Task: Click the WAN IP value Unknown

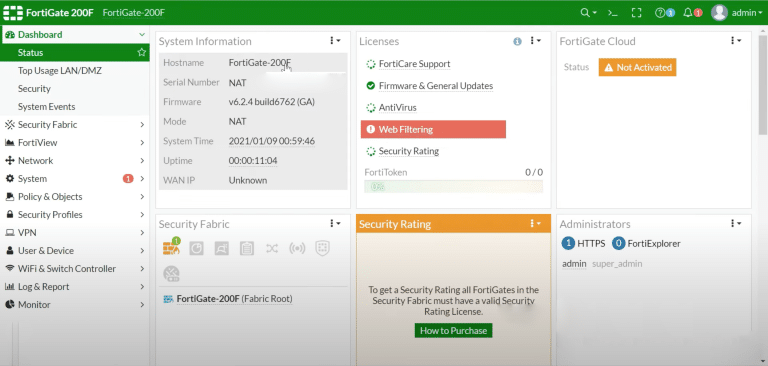Action: [248, 180]
